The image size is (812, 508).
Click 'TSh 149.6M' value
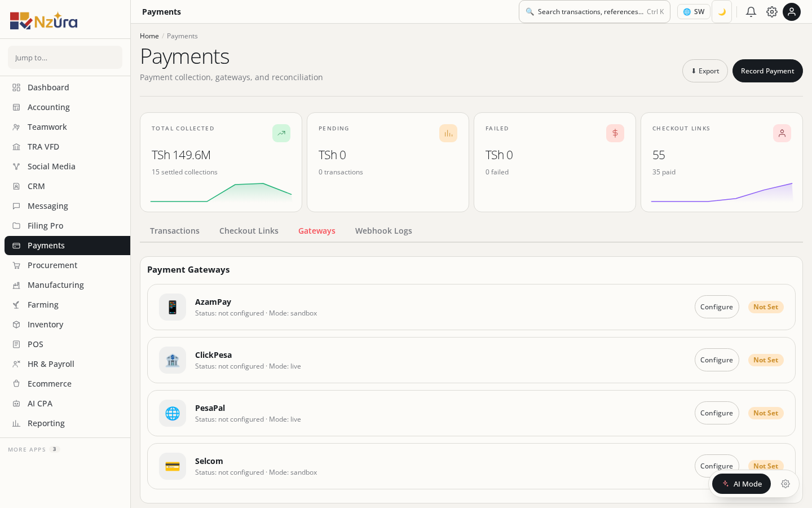(181, 155)
